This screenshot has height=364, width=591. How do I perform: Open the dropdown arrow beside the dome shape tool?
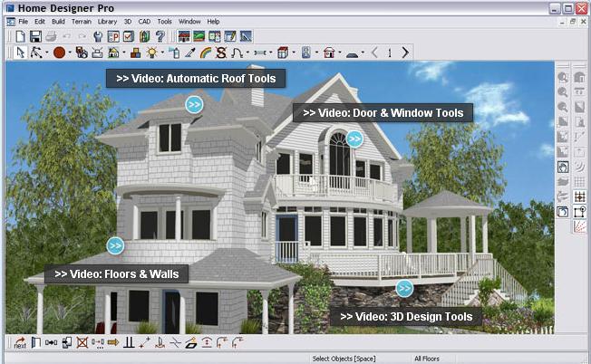[x=363, y=53]
